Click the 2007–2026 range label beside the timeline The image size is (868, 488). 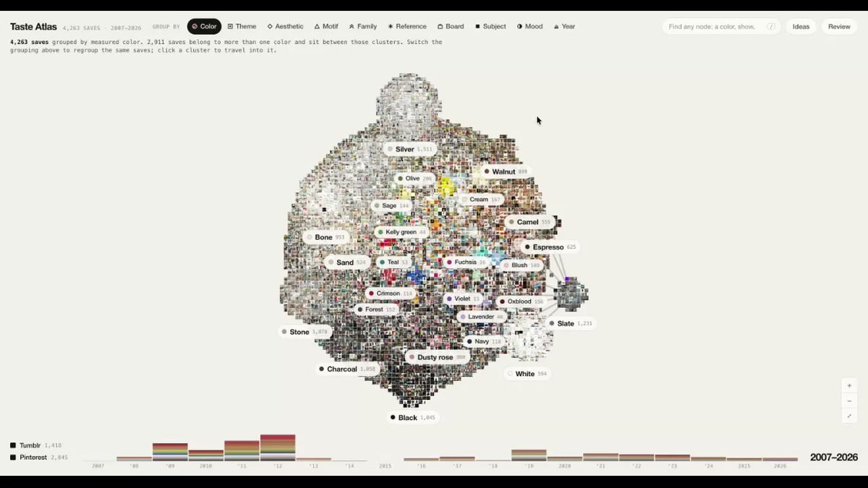coord(834,458)
